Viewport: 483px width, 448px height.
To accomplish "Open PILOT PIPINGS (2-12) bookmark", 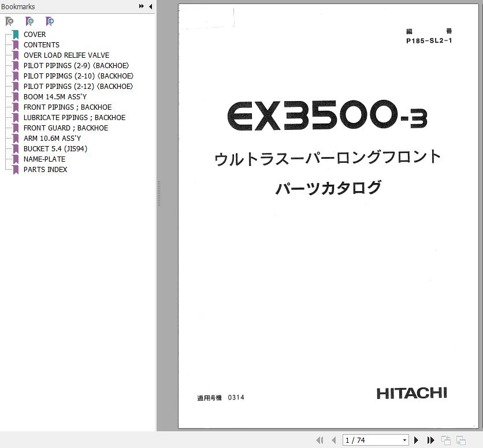I will 78,87.
